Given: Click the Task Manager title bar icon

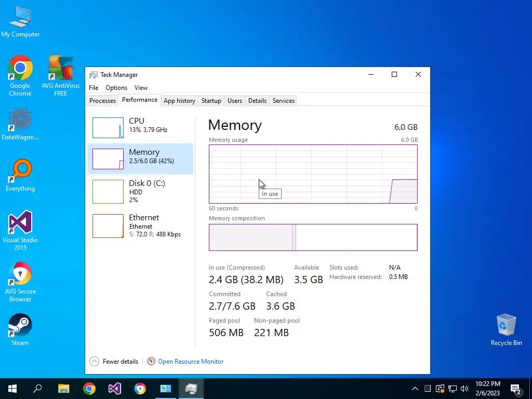Looking at the screenshot, I should point(94,75).
